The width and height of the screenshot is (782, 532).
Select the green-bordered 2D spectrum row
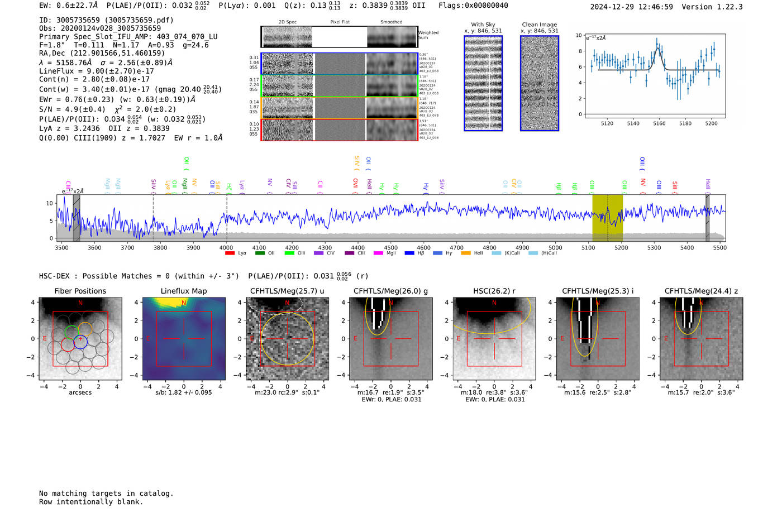340,86
